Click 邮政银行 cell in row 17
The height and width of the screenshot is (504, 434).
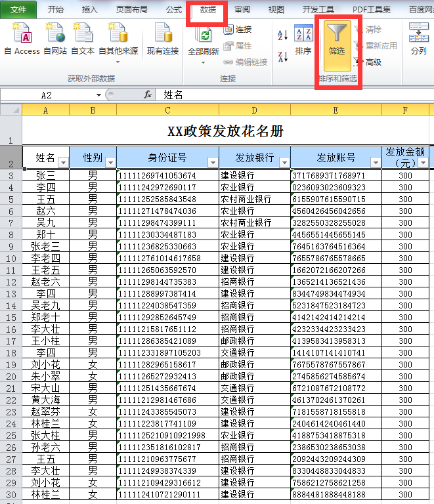(x=255, y=341)
